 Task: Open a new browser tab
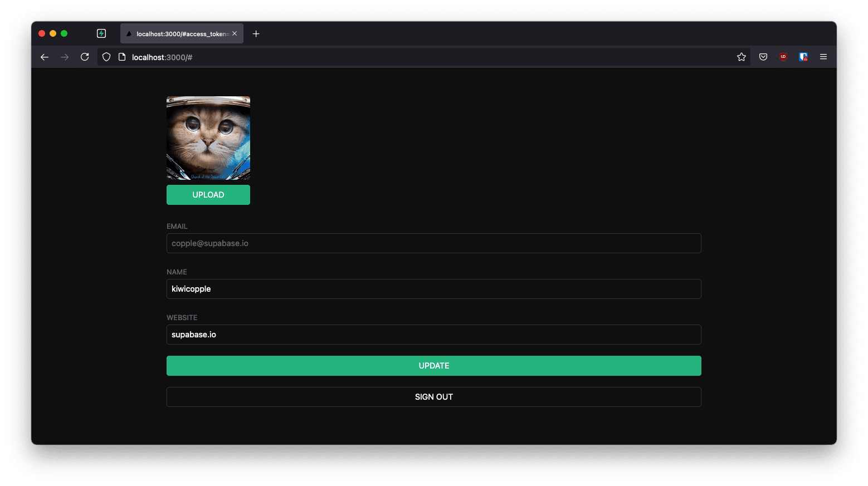coord(256,34)
